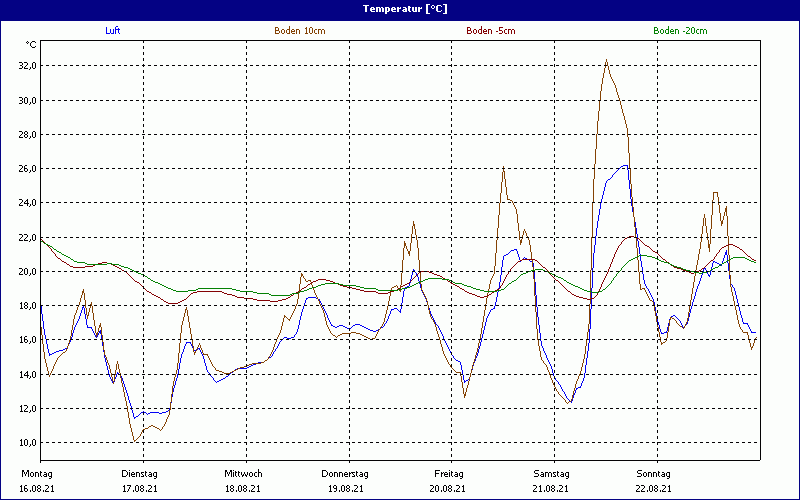Click the date 22.08.21
800x500 pixels.
pos(654,488)
